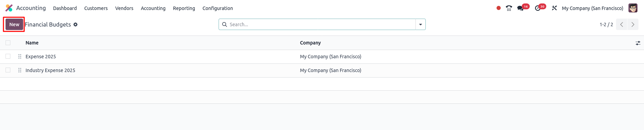Open the activities clock icon
Screen dimensions: 644x130
pos(538,8)
